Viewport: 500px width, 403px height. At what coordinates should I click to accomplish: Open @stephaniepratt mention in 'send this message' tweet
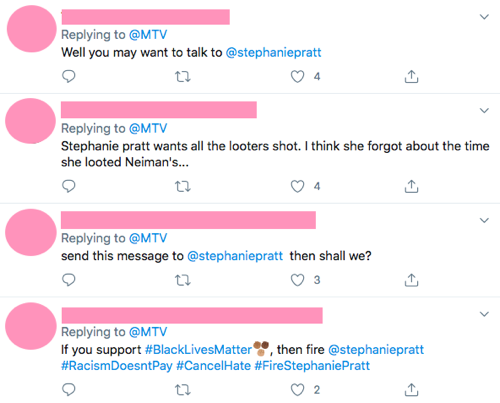[235, 256]
